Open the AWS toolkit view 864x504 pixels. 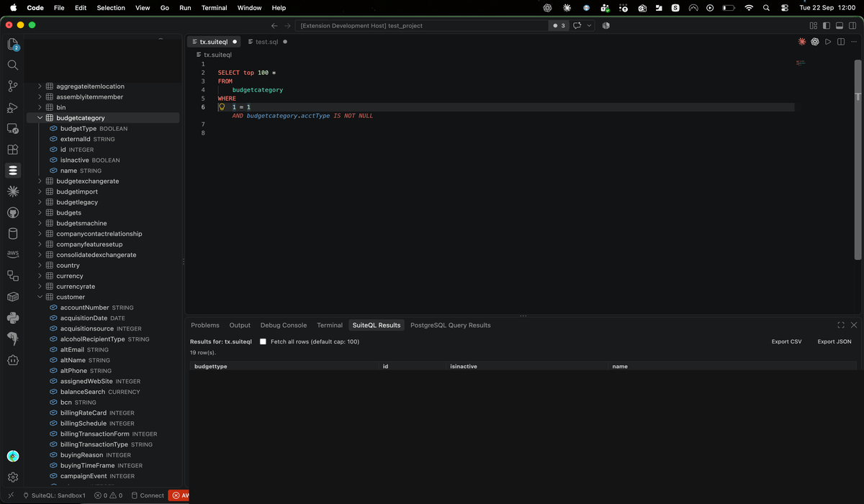pos(13,254)
